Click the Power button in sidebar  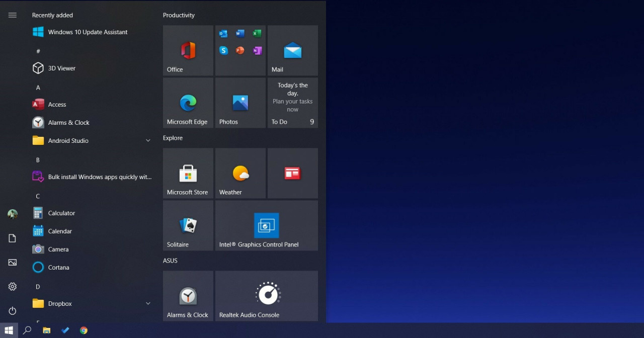[x=13, y=311]
